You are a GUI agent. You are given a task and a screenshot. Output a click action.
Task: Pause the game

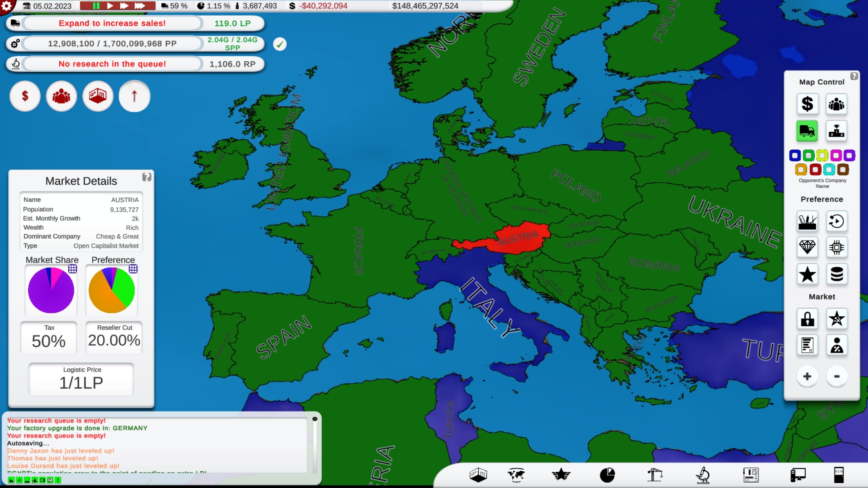[96, 6]
